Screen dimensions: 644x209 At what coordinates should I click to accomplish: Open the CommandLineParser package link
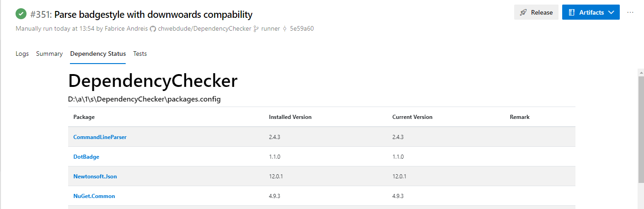100,137
